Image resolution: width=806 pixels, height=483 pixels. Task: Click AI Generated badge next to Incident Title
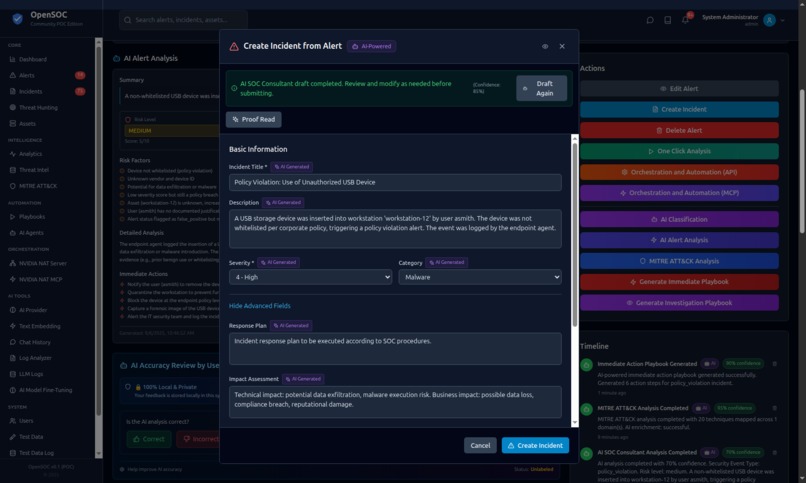pos(291,167)
